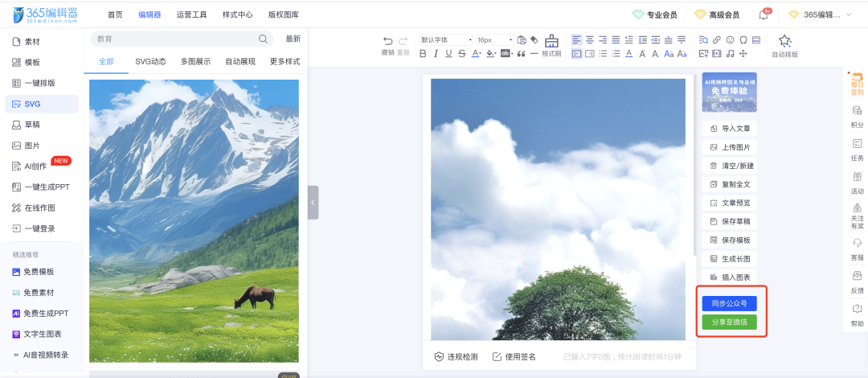868x378 pixels.
Task: Open the paint bucket highlight color dropdown
Action: tap(491, 54)
